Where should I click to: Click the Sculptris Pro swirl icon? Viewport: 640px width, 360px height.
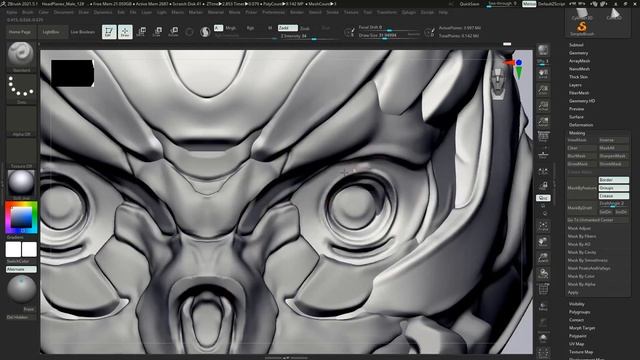pyautogui.click(x=205, y=32)
